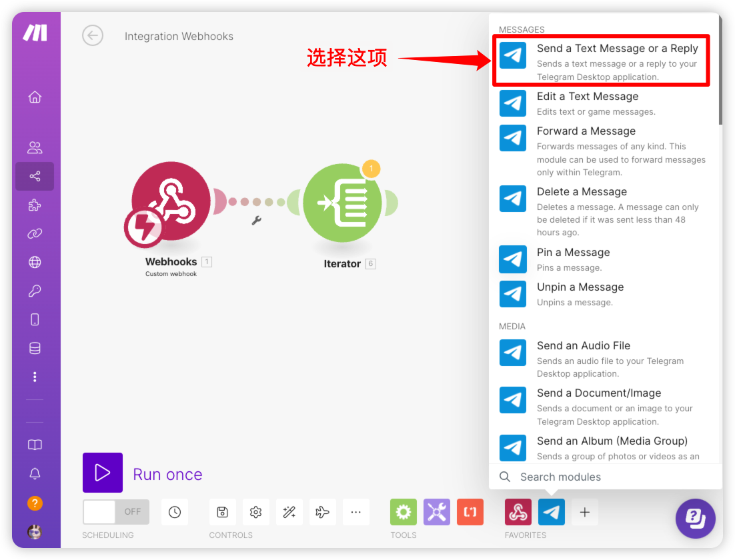This screenshot has width=735, height=560.
Task: Open the help chat bubble button
Action: [696, 519]
